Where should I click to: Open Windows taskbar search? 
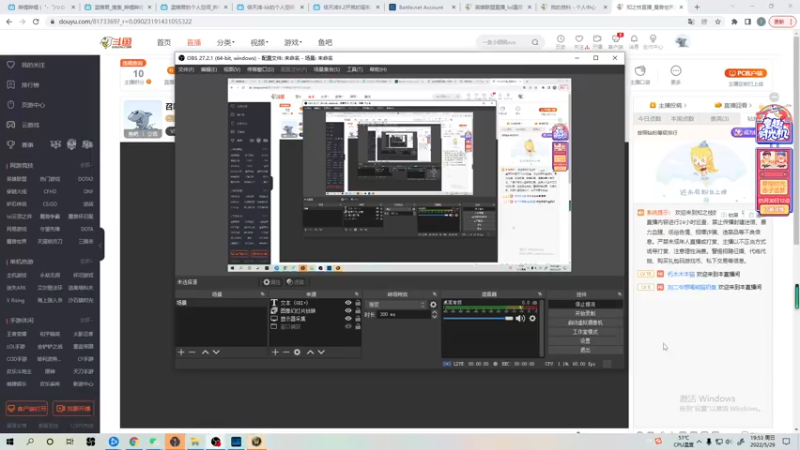30,442
